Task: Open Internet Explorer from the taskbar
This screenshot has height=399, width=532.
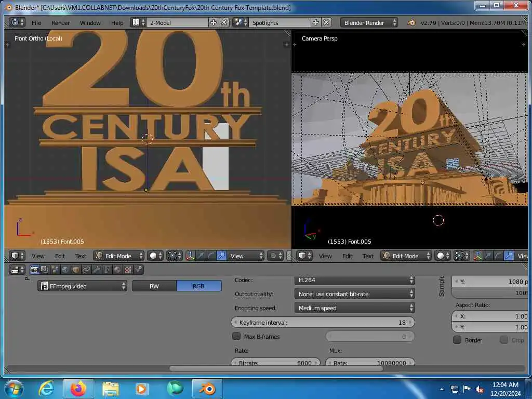Action: click(46, 389)
